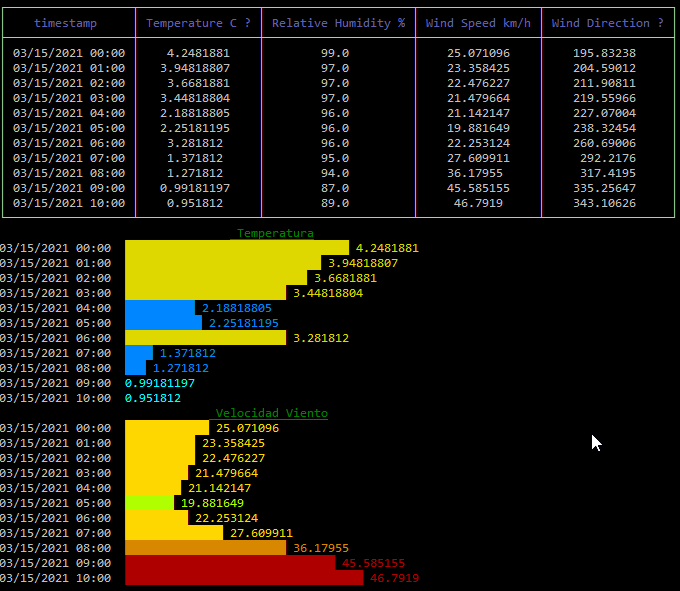Click the yellow 06:00 temperature bar
Screen dimensions: 680x591
tap(206, 338)
